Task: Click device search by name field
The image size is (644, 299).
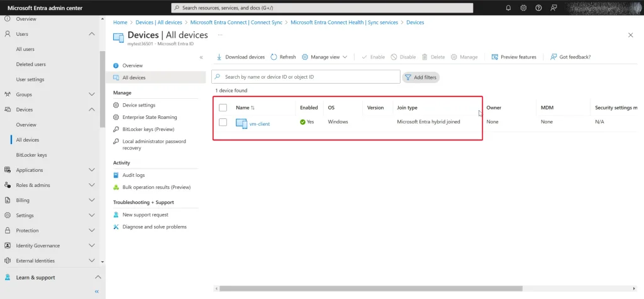Action: (x=306, y=77)
